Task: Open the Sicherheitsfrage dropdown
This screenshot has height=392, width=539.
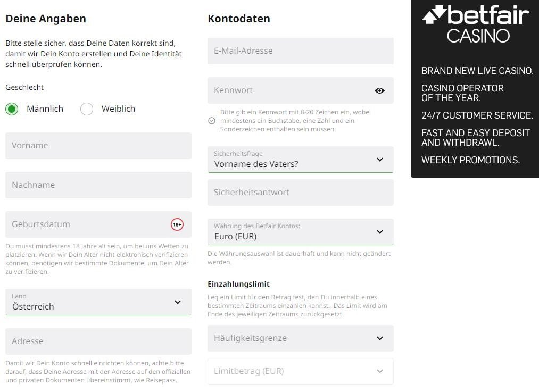Action: (301, 160)
